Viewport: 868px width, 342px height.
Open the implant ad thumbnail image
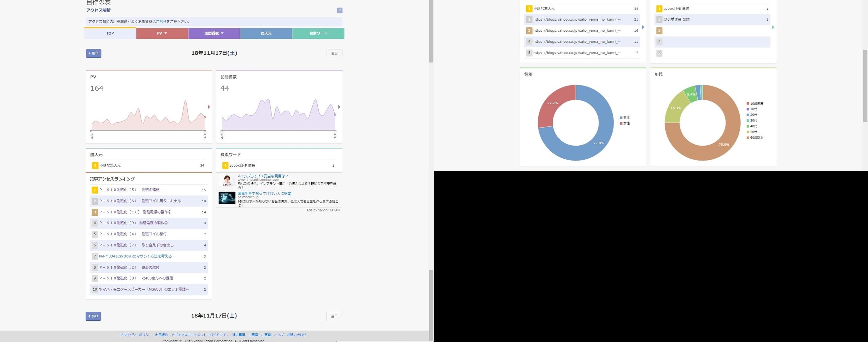(x=227, y=180)
